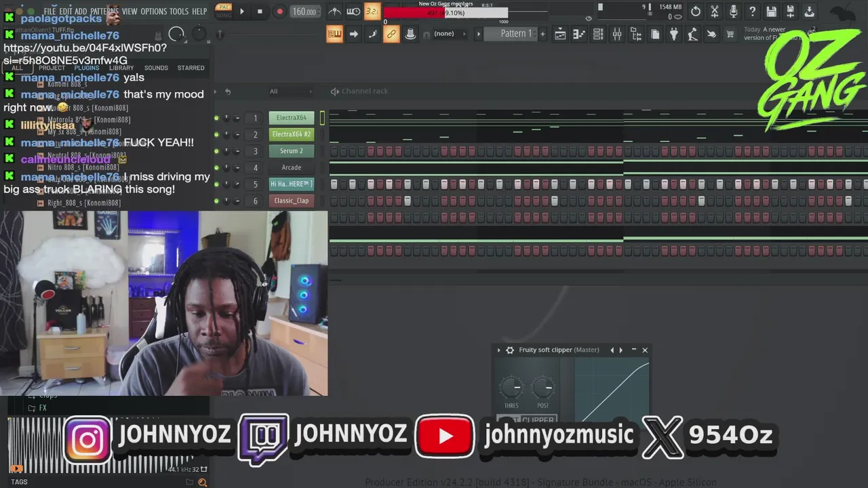Select the Serum 2 channel button
This screenshot has width=868, height=488.
click(292, 151)
